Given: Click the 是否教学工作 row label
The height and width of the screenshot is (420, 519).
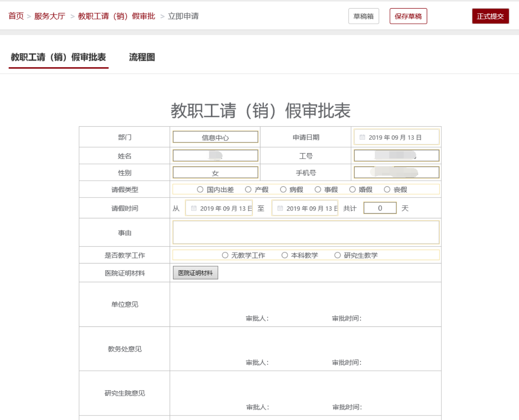Looking at the screenshot, I should 125,255.
